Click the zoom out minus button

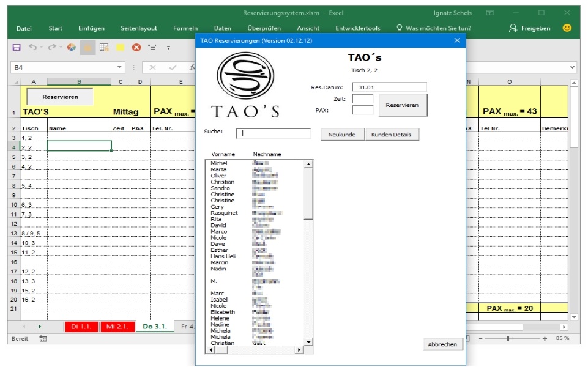click(481, 338)
